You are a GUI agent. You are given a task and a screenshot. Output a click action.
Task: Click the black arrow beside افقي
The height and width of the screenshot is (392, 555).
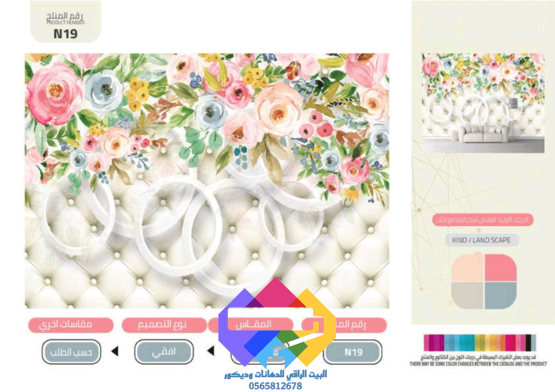(x=211, y=351)
